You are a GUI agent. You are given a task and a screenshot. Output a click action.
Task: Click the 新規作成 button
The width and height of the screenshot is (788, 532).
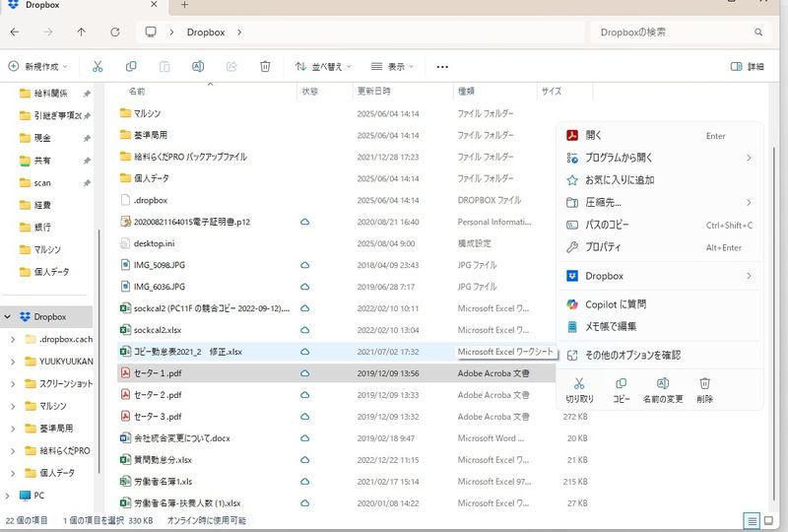point(37,66)
